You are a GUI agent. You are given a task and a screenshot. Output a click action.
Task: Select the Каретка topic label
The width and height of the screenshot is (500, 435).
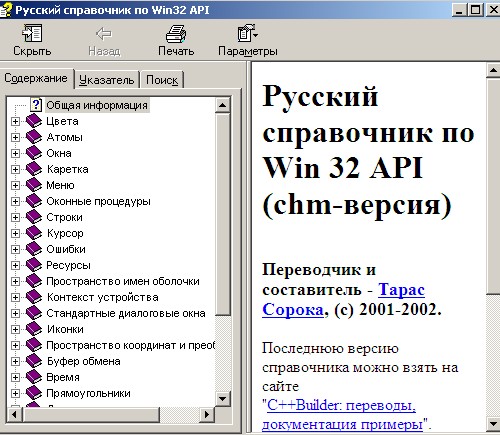tap(68, 169)
